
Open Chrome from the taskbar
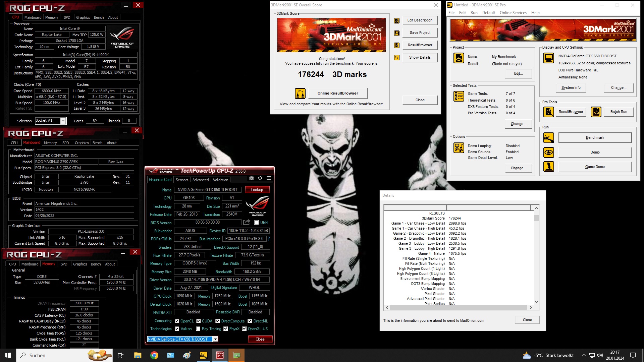pyautogui.click(x=154, y=355)
